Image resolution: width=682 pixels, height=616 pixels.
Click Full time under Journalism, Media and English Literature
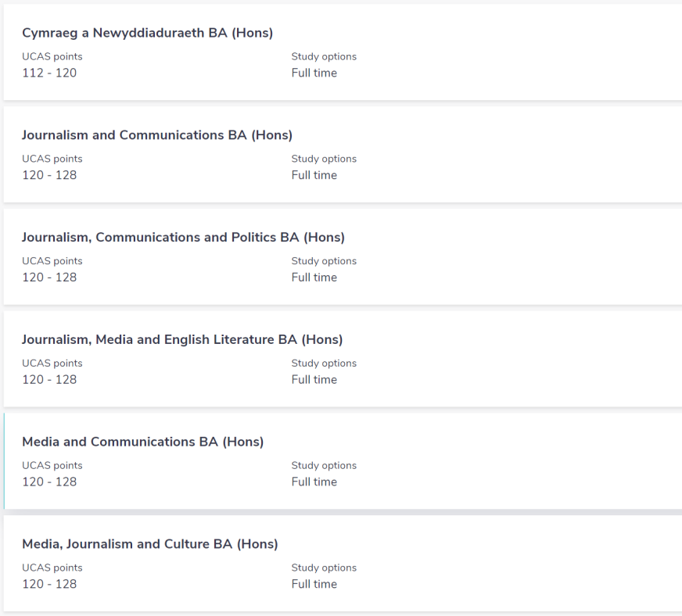(314, 380)
